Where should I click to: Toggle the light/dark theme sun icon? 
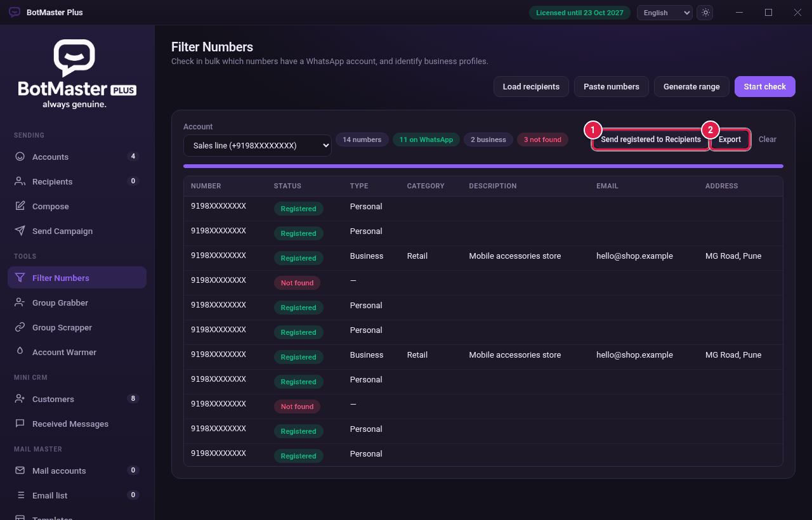pyautogui.click(x=705, y=13)
